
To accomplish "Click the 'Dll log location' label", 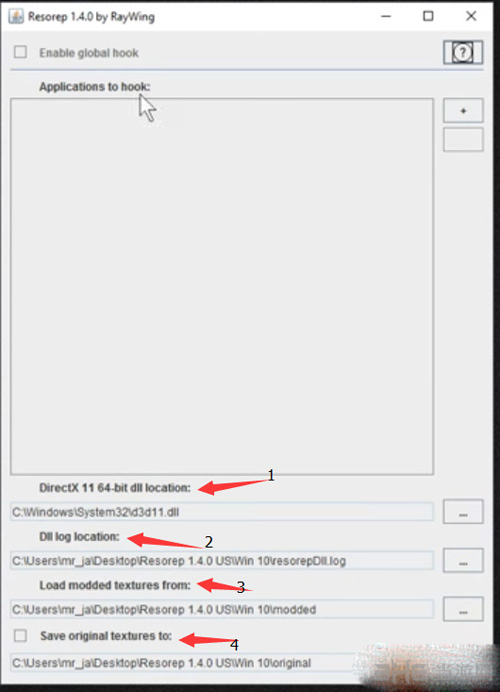I will pos(79,537).
